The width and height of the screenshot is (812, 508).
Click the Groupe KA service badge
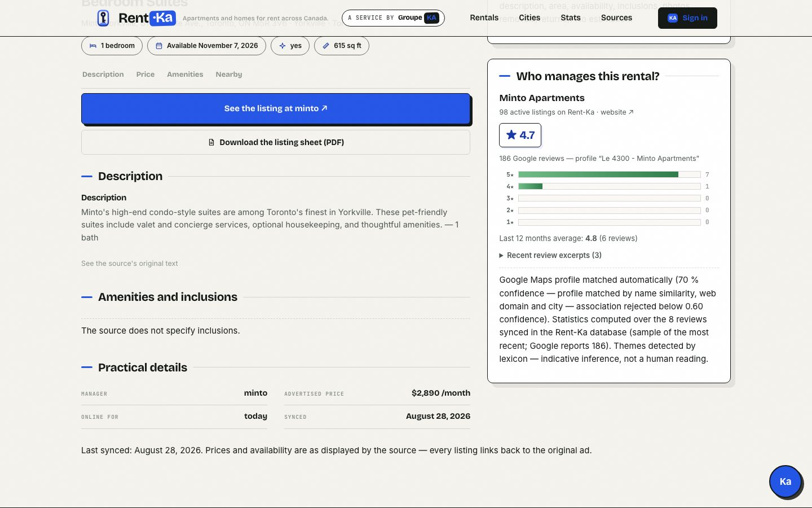393,18
